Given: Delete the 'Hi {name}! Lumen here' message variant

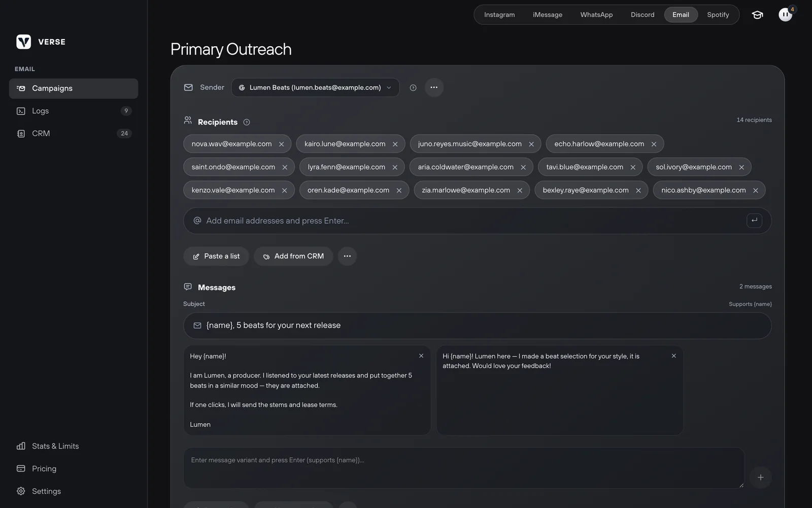Looking at the screenshot, I should pos(674,356).
